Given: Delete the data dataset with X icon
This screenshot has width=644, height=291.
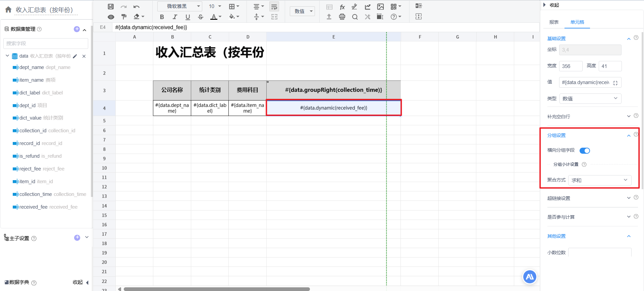Looking at the screenshot, I should tap(84, 56).
